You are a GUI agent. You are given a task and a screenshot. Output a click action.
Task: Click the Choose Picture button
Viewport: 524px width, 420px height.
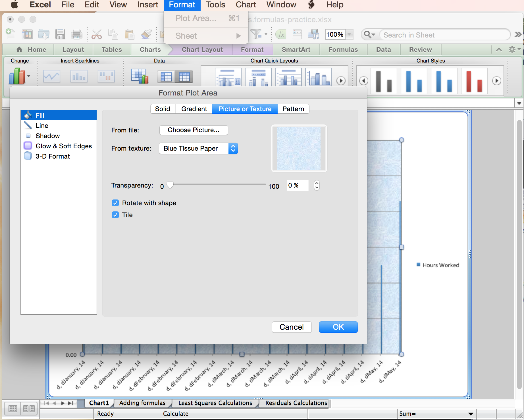(x=194, y=130)
